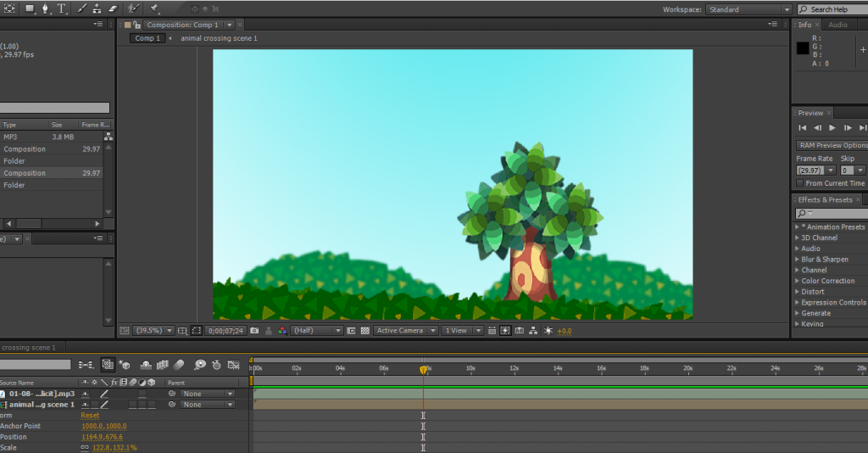Toggle draft 3D in timeline

(125, 365)
